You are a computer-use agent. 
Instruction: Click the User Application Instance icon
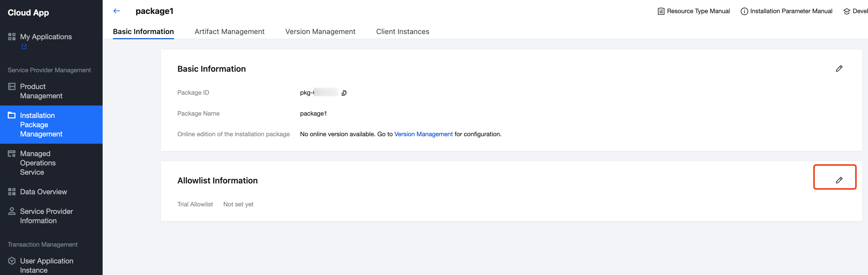click(12, 261)
